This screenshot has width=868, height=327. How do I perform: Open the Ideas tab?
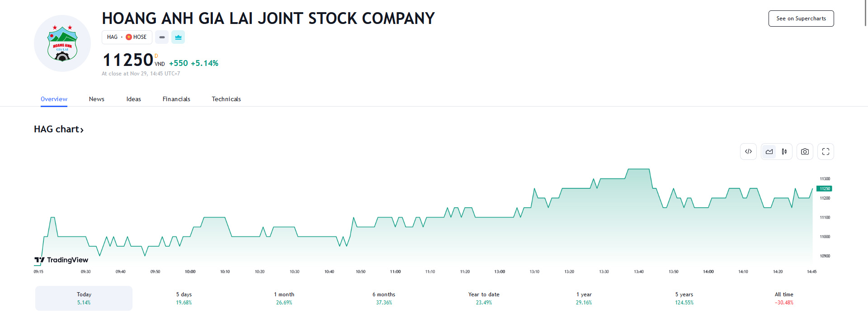point(133,99)
